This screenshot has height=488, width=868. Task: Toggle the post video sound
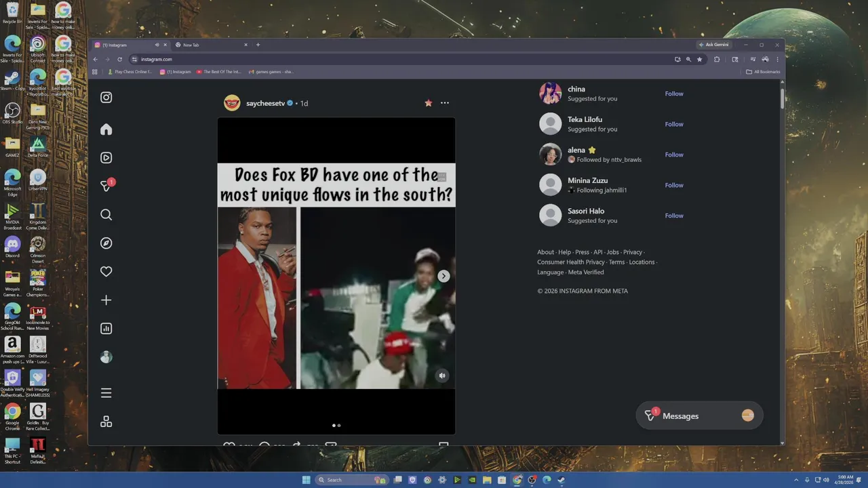(x=442, y=375)
